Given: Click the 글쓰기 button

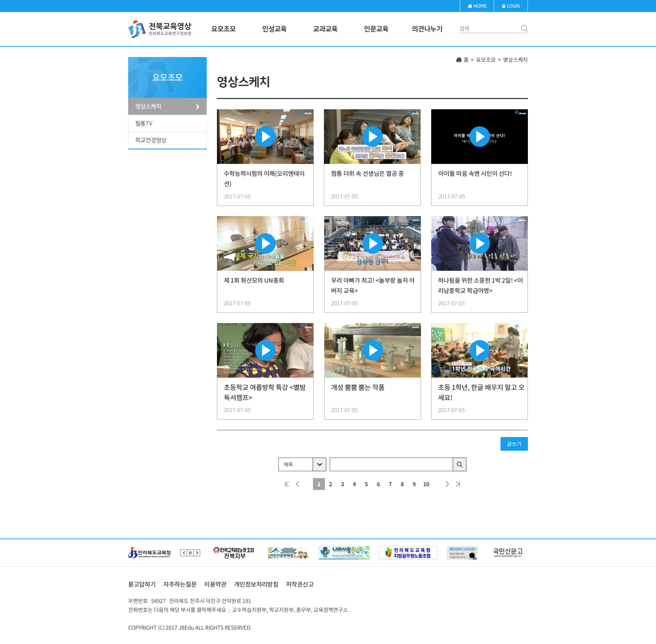Looking at the screenshot, I should [514, 444].
